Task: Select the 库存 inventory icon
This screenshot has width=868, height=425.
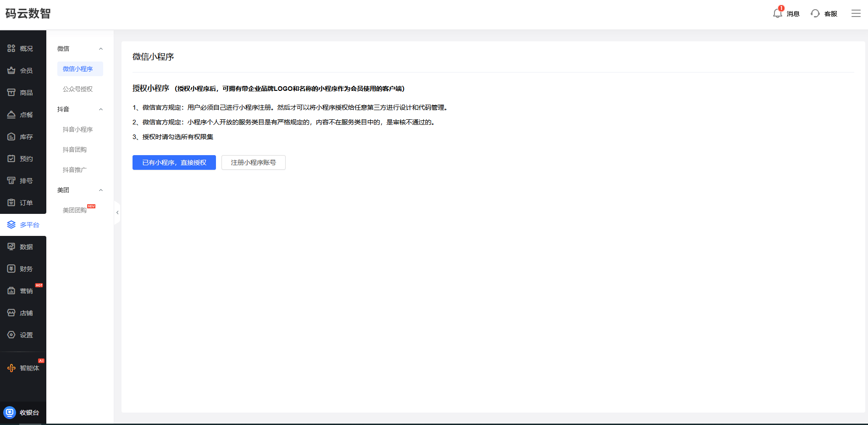Action: point(11,136)
